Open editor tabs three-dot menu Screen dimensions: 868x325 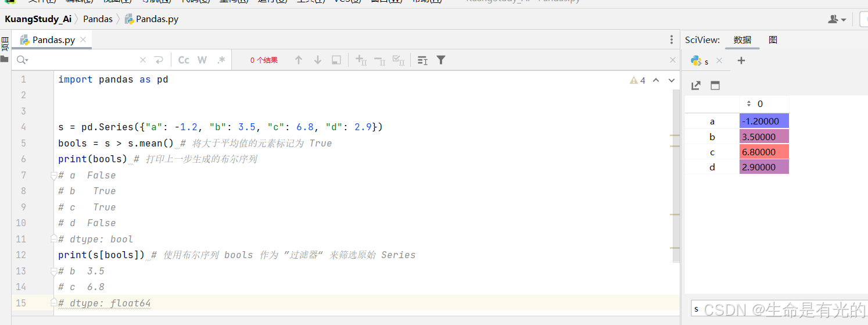pyautogui.click(x=672, y=40)
